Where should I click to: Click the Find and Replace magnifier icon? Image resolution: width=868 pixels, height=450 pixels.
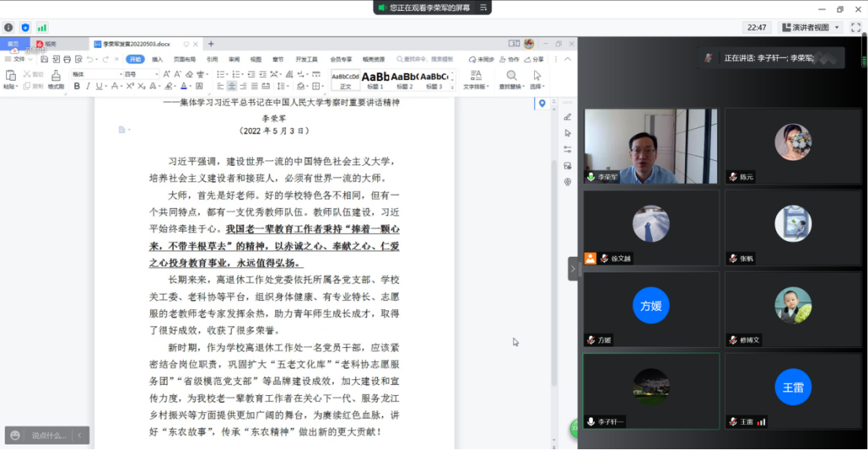point(511,75)
